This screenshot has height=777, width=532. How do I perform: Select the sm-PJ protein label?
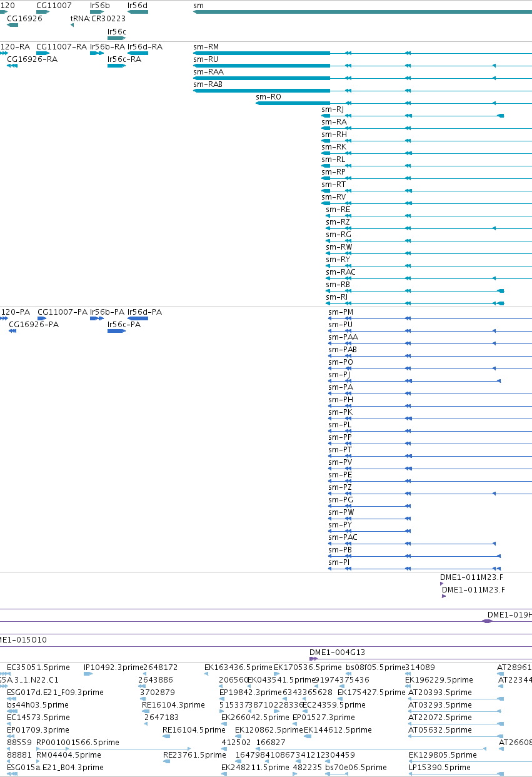coord(339,375)
